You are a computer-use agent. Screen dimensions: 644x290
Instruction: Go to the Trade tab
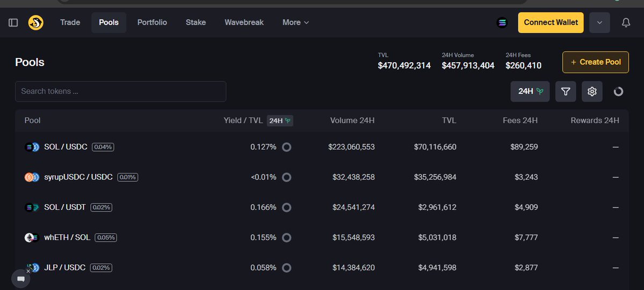[70, 23]
